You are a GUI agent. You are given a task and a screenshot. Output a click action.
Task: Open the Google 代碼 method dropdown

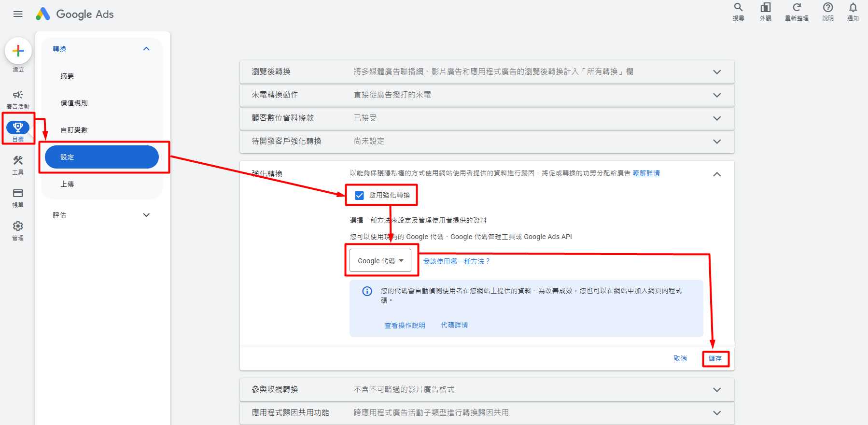point(380,261)
